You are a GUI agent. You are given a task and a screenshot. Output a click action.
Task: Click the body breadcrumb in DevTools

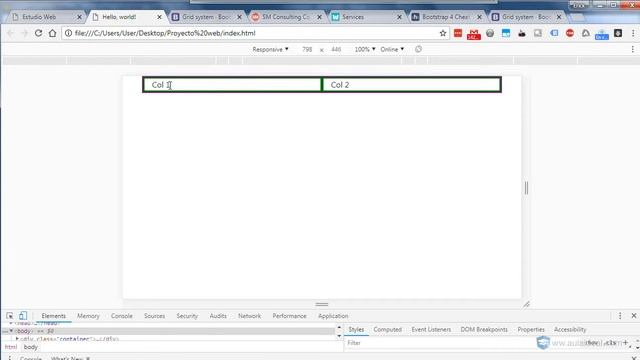(x=31, y=347)
